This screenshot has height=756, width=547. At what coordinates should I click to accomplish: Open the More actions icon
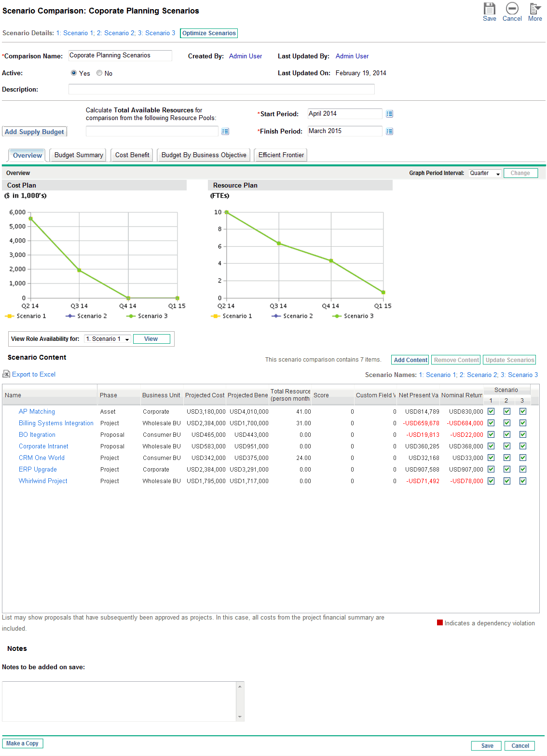[534, 9]
